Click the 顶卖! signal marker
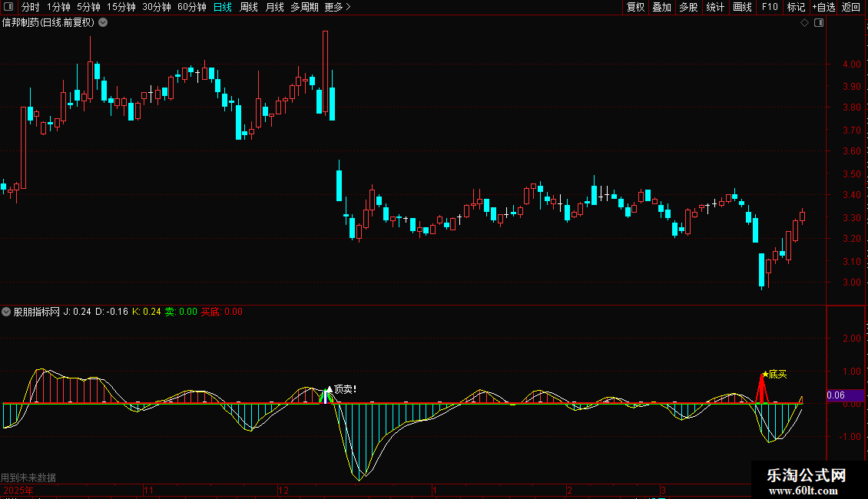Viewport: 868px width, 499px height. tap(342, 389)
